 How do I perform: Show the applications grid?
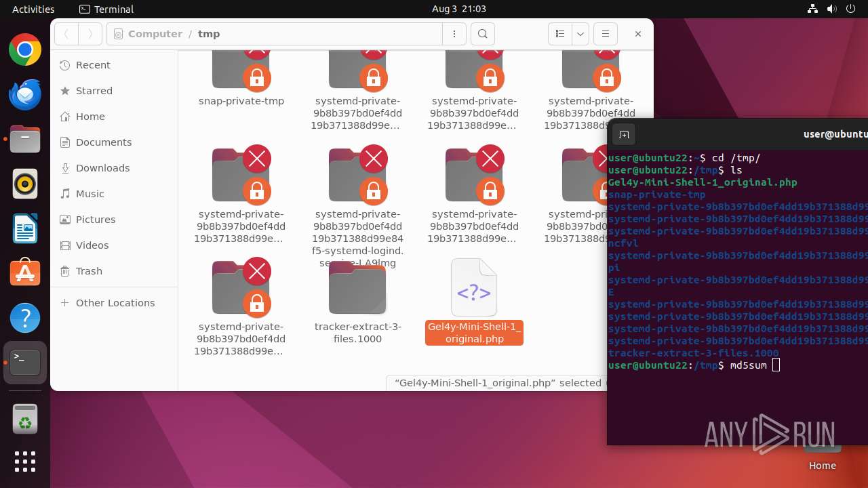pyautogui.click(x=25, y=462)
